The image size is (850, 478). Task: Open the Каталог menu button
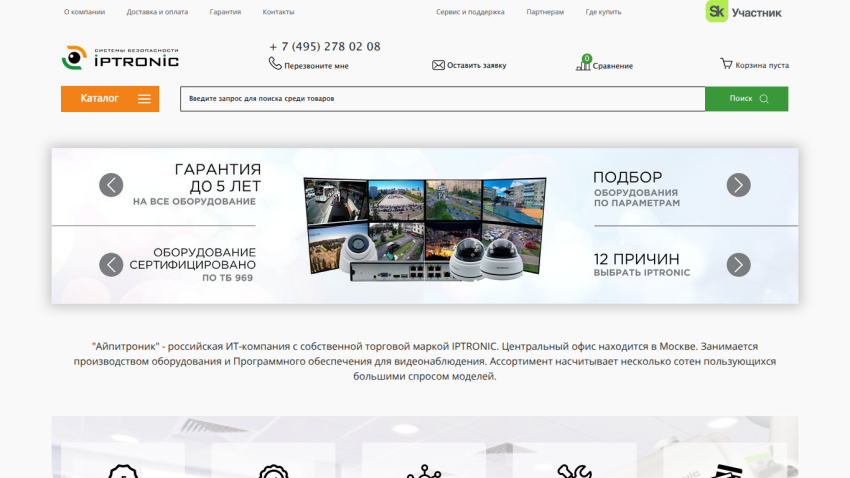[x=110, y=99]
